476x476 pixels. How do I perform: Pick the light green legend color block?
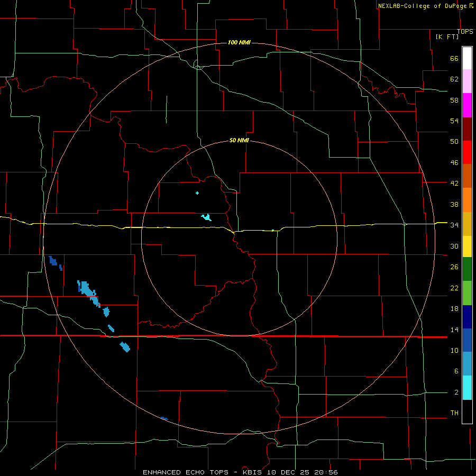[x=467, y=293]
